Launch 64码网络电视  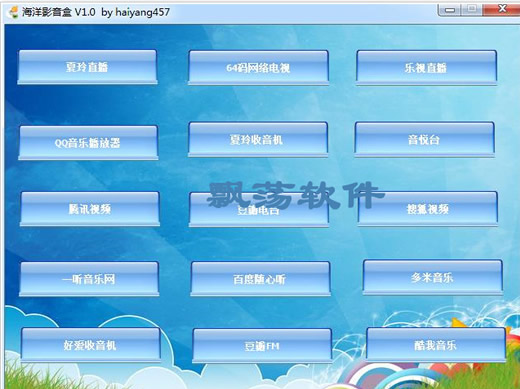[x=258, y=67]
